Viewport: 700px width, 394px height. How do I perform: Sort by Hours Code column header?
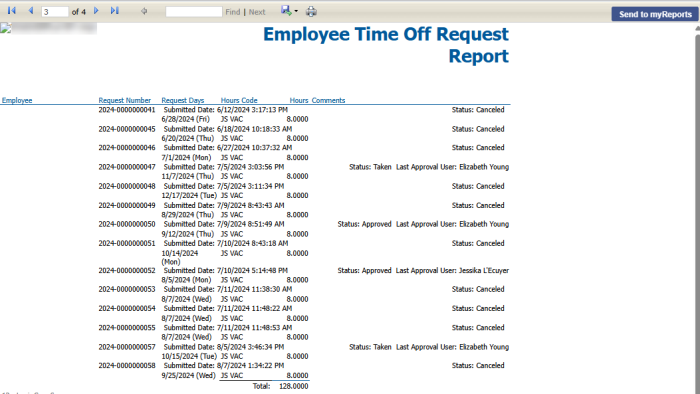[239, 100]
